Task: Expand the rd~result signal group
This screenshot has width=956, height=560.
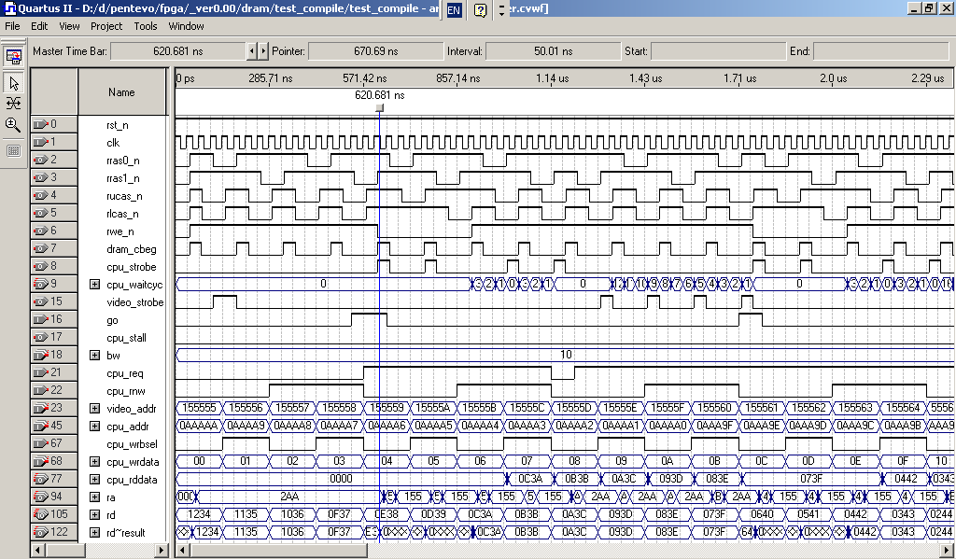Action: [94, 533]
